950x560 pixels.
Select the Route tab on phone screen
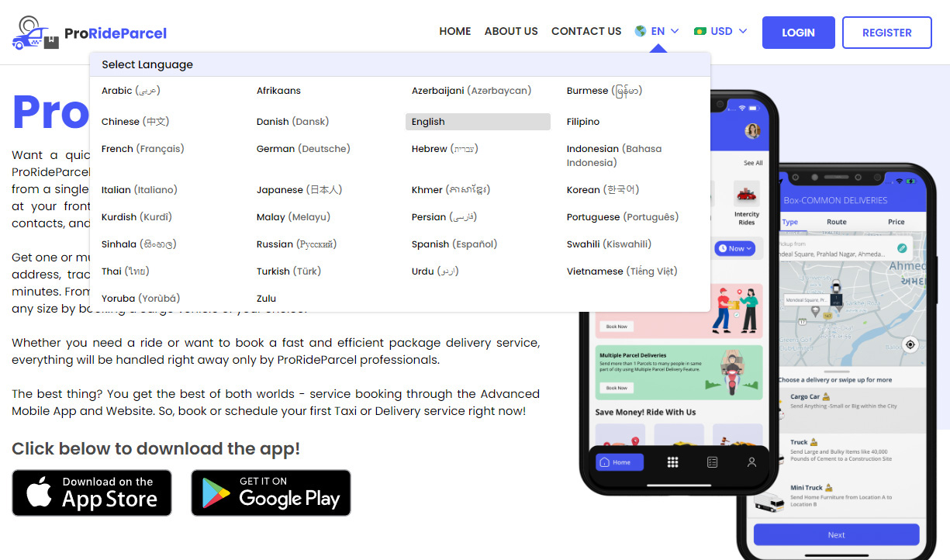pos(837,222)
